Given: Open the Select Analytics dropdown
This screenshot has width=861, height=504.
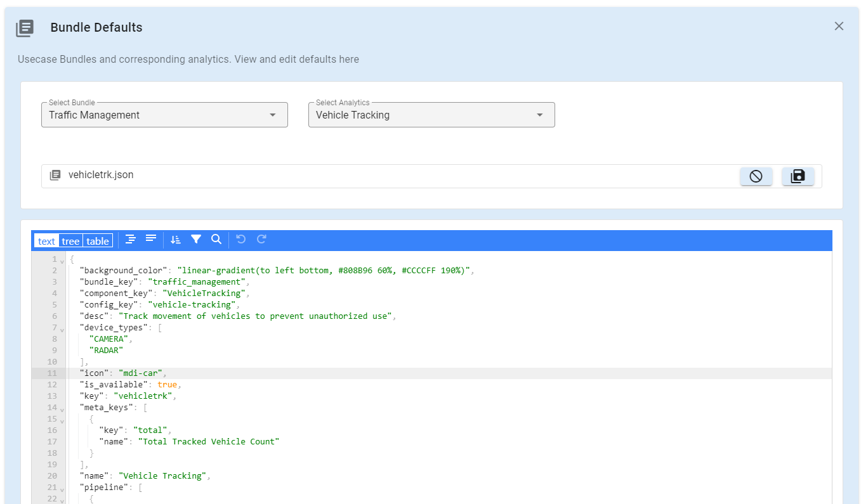Looking at the screenshot, I should [431, 115].
